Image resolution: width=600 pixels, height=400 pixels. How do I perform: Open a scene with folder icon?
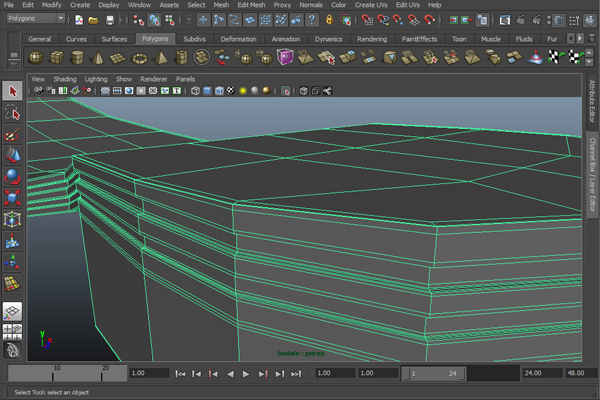point(94,20)
